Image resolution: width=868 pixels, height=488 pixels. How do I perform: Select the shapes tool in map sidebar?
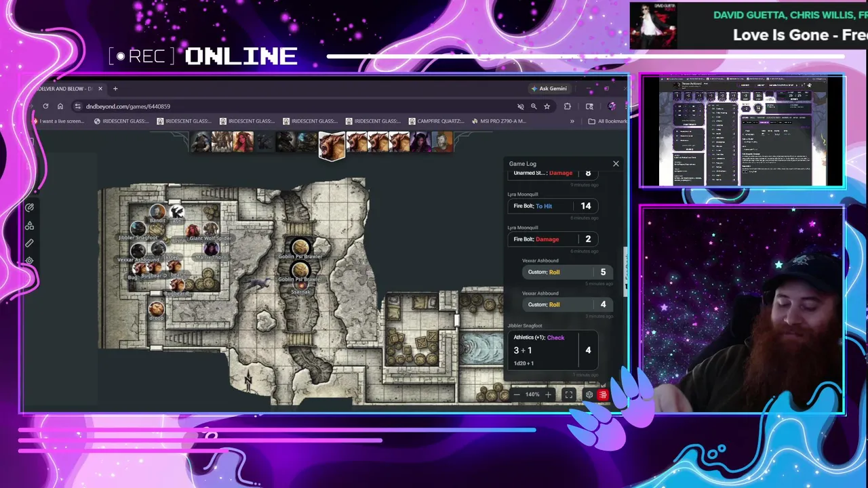29,226
